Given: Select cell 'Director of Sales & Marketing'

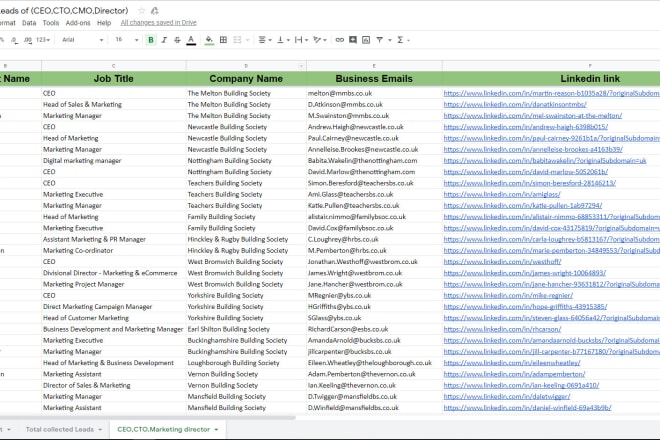Looking at the screenshot, I should point(114,385).
